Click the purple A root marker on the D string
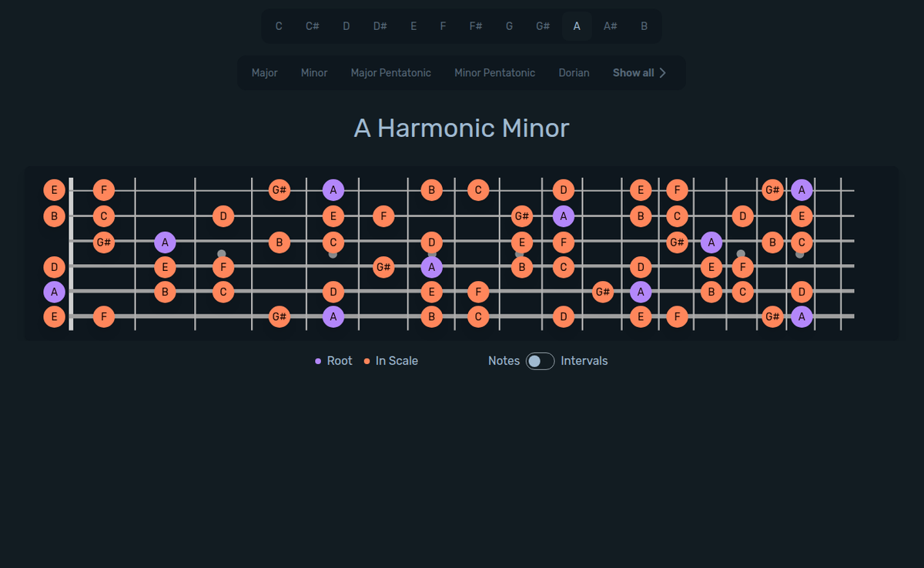Screen dimensions: 924x568 pyautogui.click(x=432, y=267)
